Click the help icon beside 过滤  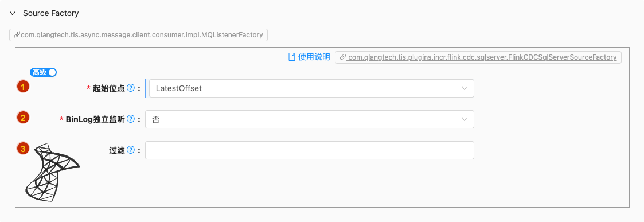click(x=131, y=150)
